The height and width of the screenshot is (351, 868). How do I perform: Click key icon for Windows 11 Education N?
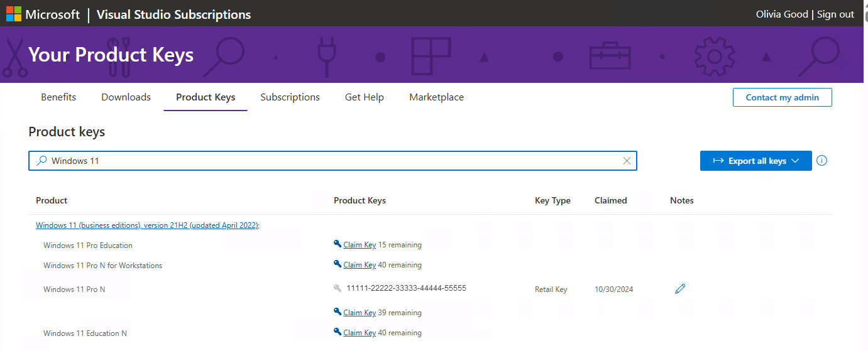(x=338, y=332)
